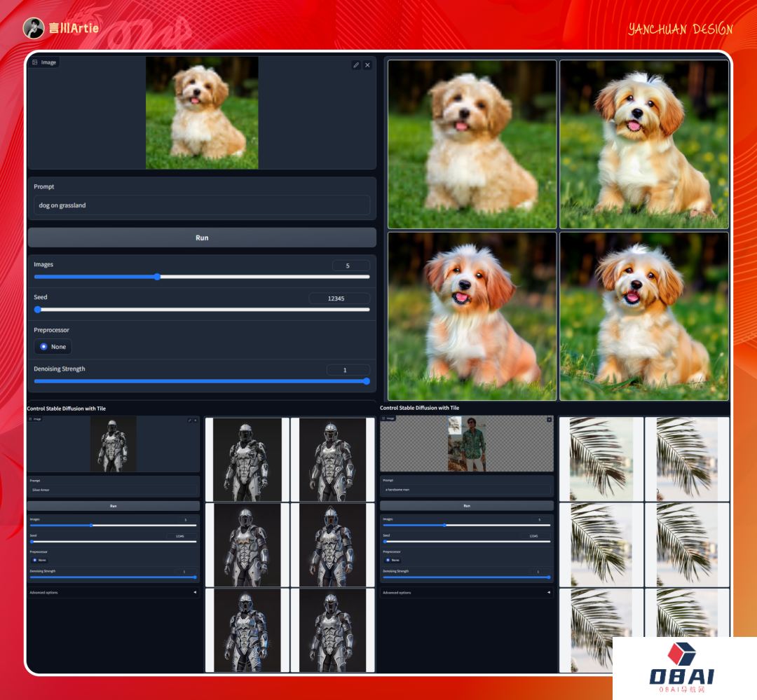
Task: Click Denoising Strength slider in the Silver Armor panel
Action: click(113, 577)
